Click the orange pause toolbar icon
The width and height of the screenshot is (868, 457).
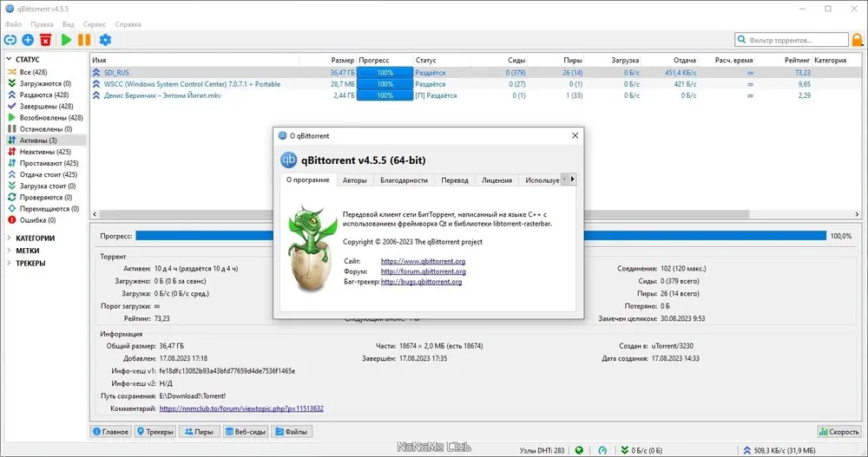[x=84, y=40]
